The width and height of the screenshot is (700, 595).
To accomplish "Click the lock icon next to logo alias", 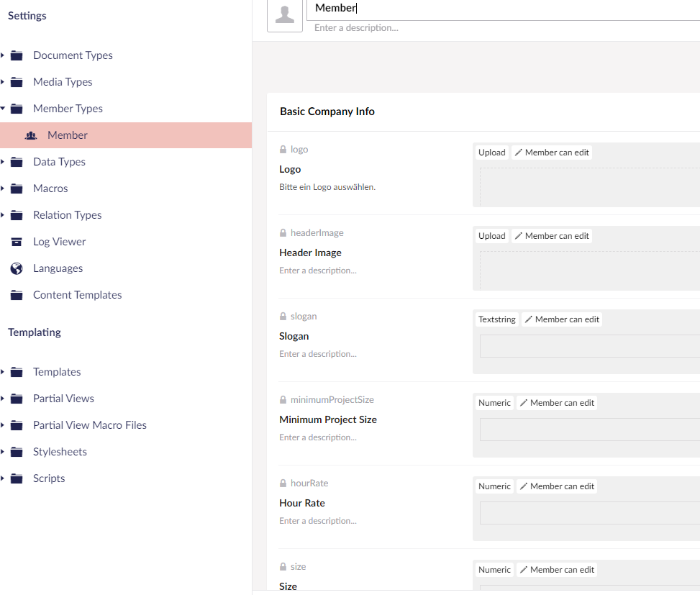I will [283, 149].
